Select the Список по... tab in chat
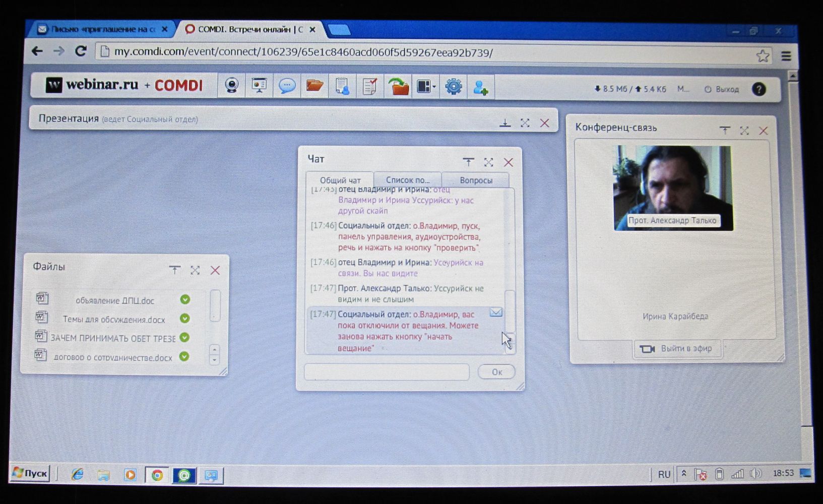This screenshot has height=504, width=823. click(408, 180)
